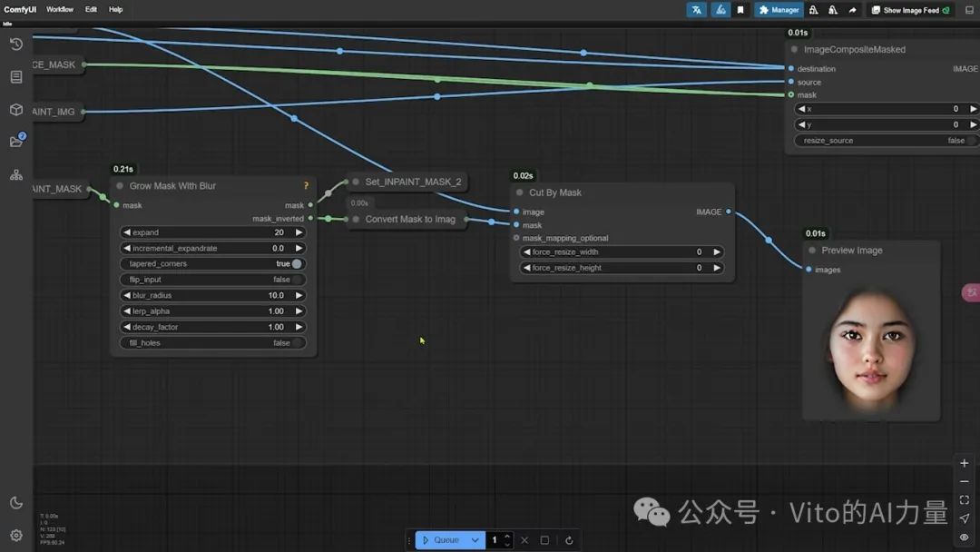Screen dimensions: 980x552
Task: Click the first flask icon in toolbar
Action: [x=813, y=10]
